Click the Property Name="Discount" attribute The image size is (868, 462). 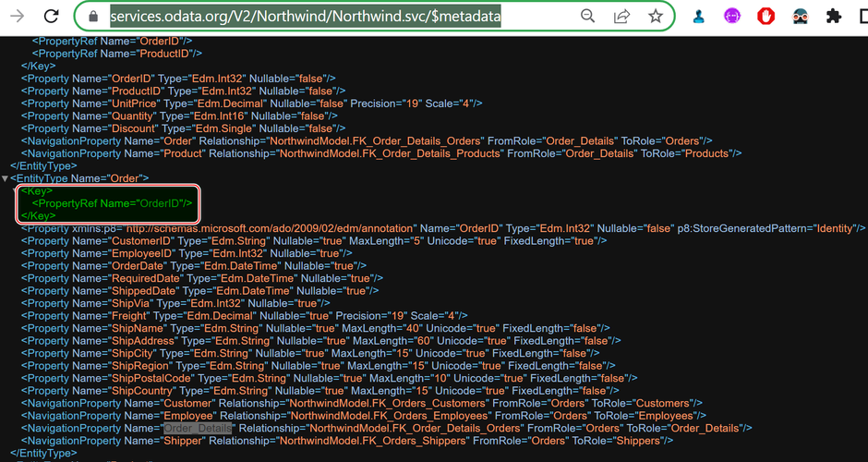pos(115,128)
